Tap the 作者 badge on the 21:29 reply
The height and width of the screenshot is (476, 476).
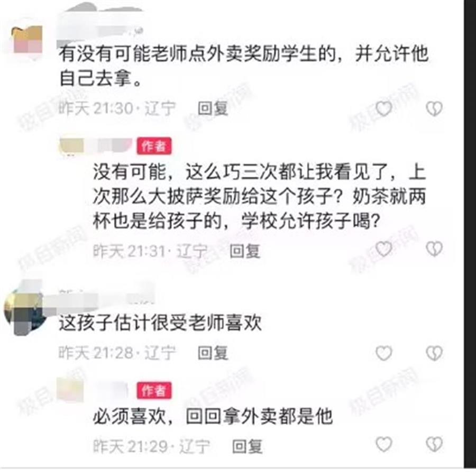click(x=154, y=390)
